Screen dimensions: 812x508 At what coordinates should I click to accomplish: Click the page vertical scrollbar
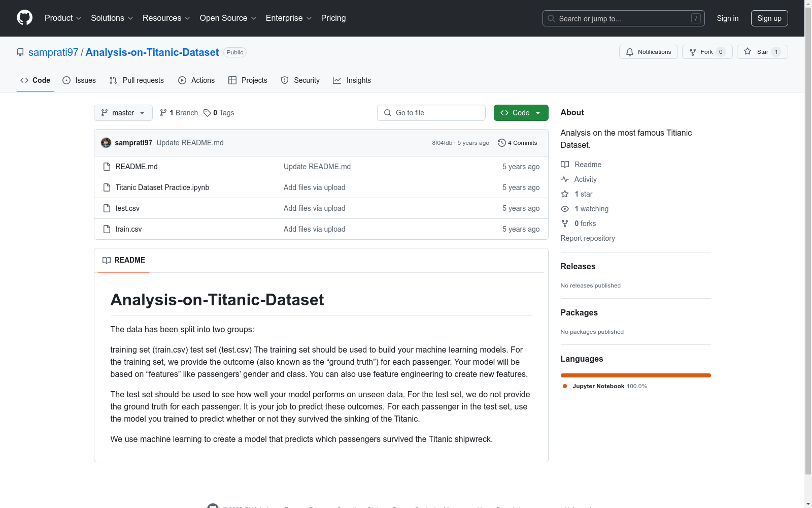808,241
